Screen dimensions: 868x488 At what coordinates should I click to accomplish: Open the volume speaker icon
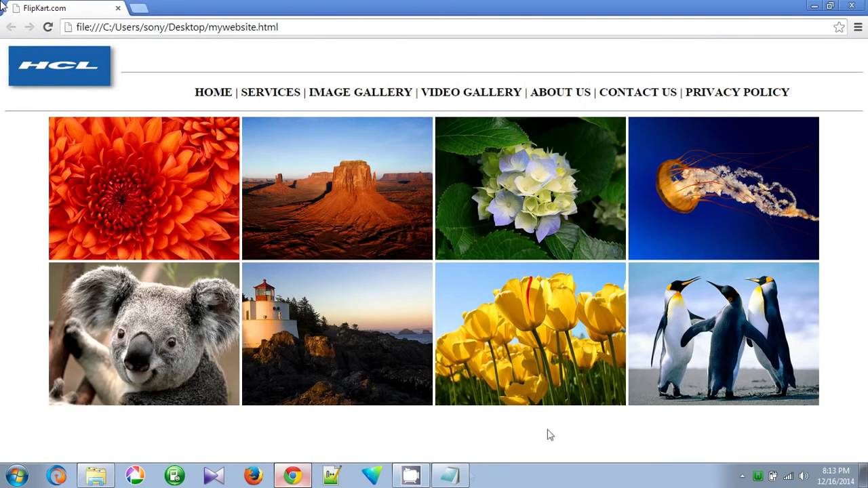click(x=804, y=476)
